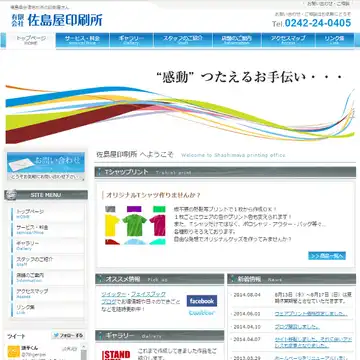
Task: Click the 0242-24-0405 telephone number
Action: pos(318,23)
